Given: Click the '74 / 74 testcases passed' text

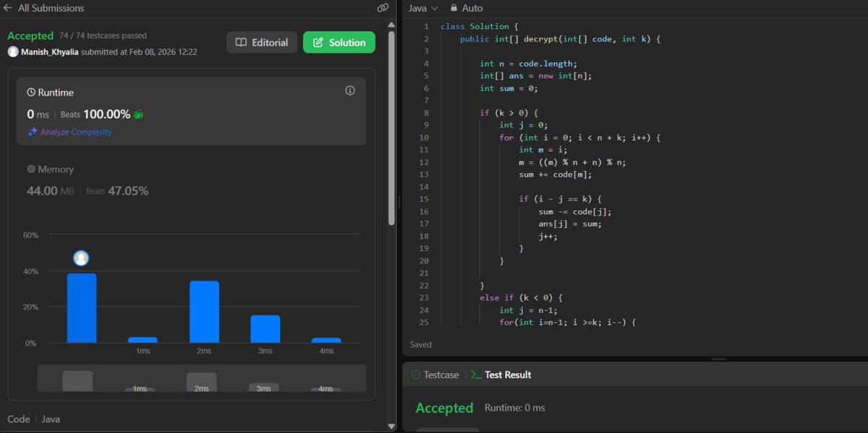Looking at the screenshot, I should tap(104, 35).
